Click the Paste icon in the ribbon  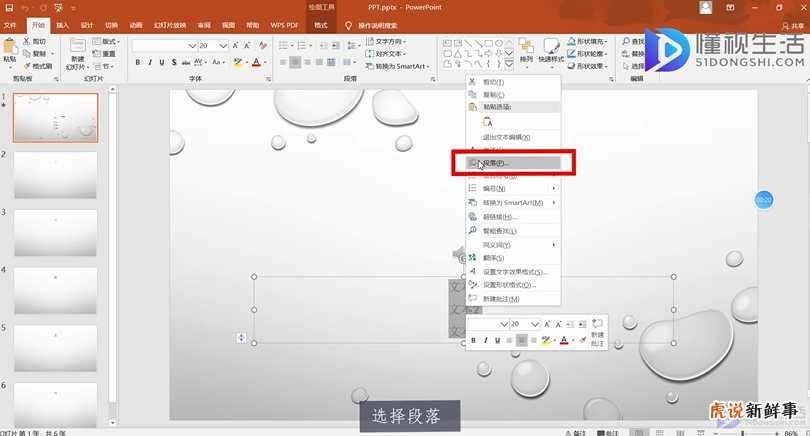(10, 50)
